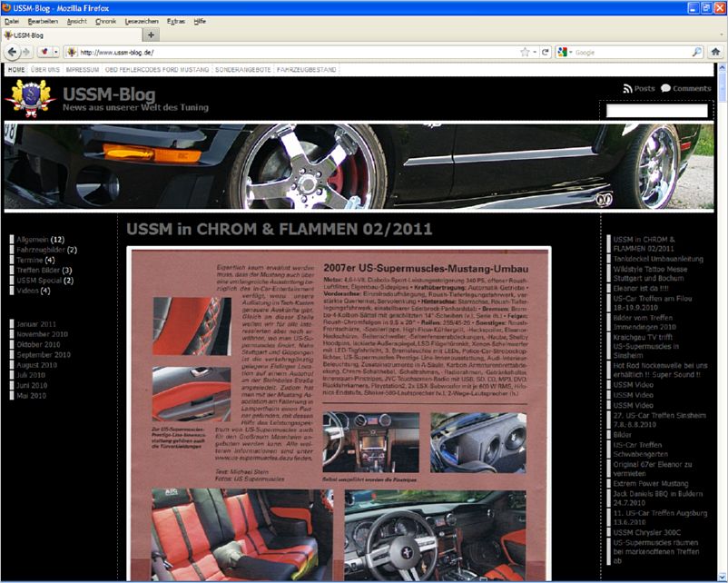The width and height of the screenshot is (728, 583).
Task: Open recent post Hot Rod Nockenwelle
Action: pyautogui.click(x=660, y=371)
